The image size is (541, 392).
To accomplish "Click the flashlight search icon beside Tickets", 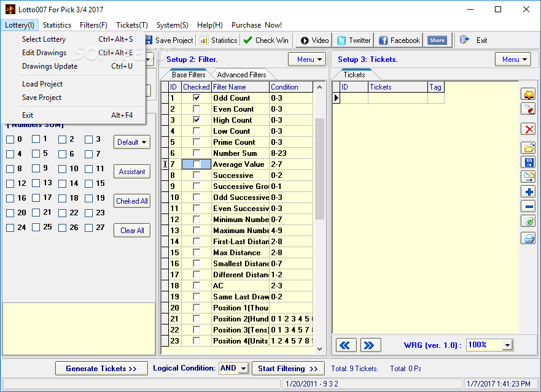I will (528, 109).
